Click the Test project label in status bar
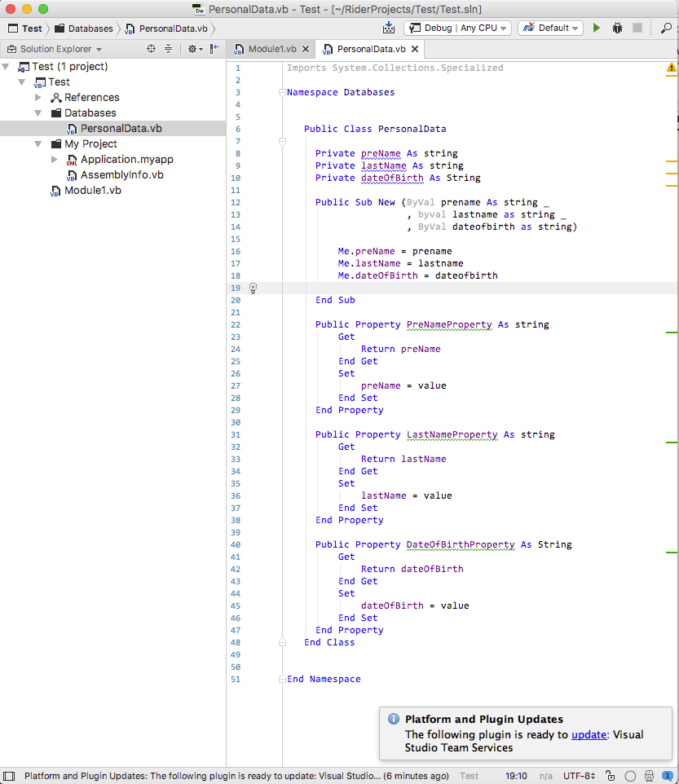 tap(469, 776)
